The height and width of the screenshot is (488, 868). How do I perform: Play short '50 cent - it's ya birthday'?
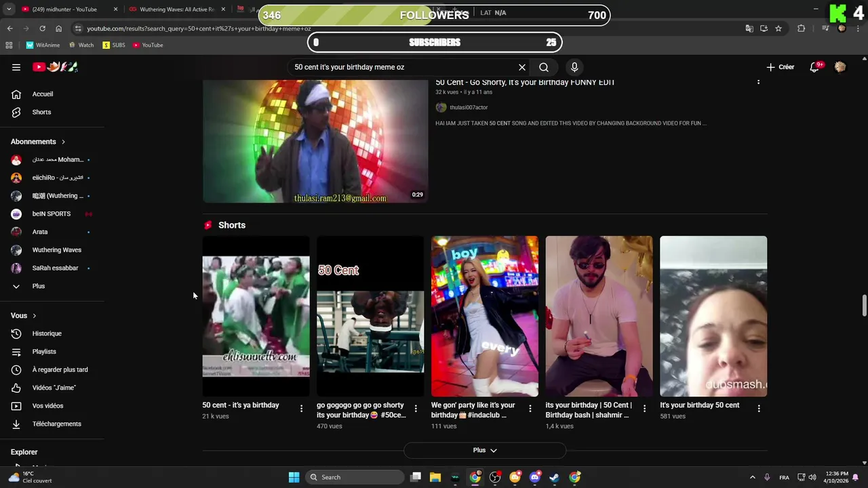tap(256, 316)
